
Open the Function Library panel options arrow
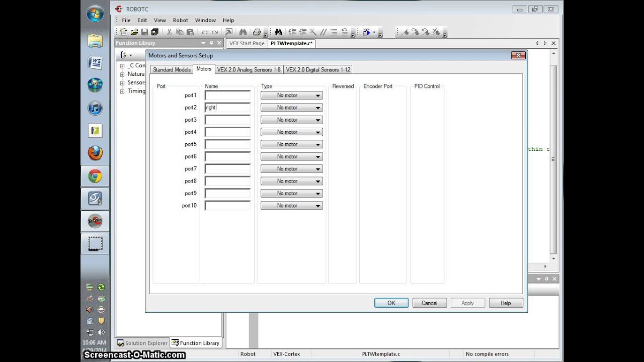pyautogui.click(x=203, y=43)
